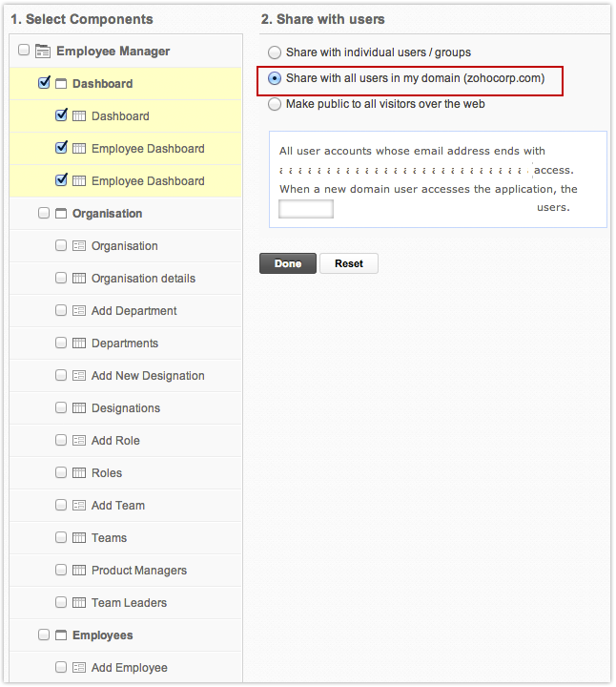Viewport: 616px width, 687px height.
Task: Enable the Teams checkbox
Action: click(61, 537)
